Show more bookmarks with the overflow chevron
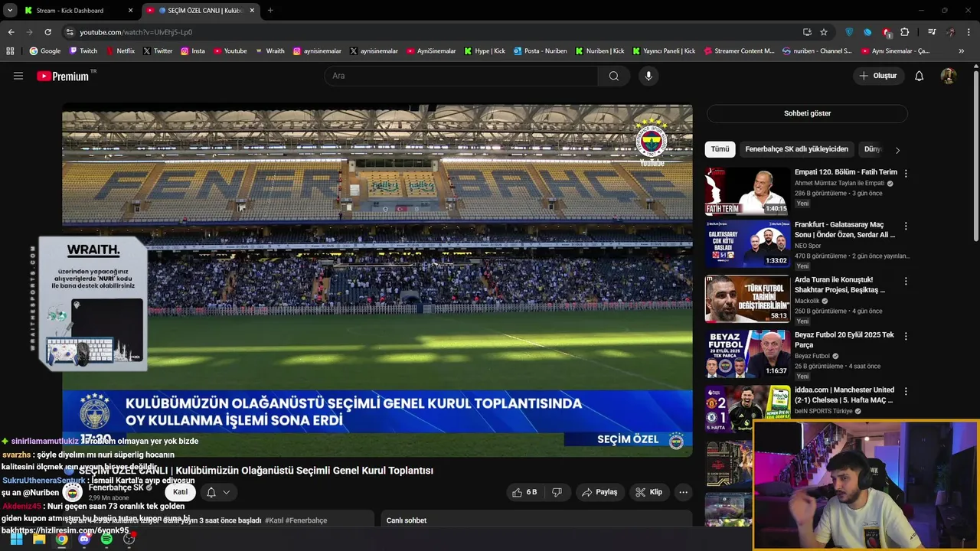980x551 pixels. pos(962,51)
